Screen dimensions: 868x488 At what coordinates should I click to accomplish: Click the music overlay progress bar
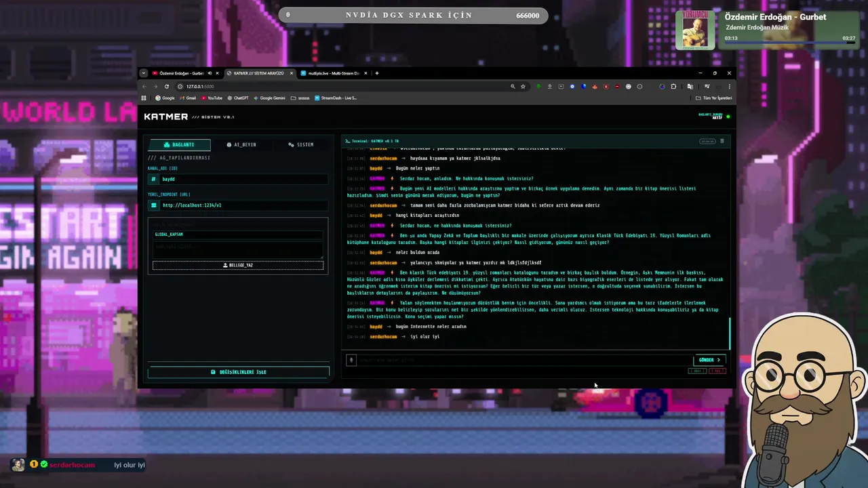(789, 43)
